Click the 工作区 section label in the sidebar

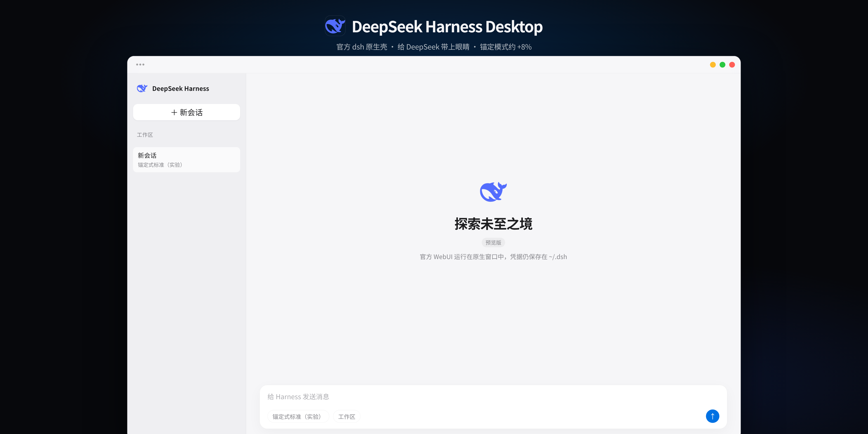145,135
